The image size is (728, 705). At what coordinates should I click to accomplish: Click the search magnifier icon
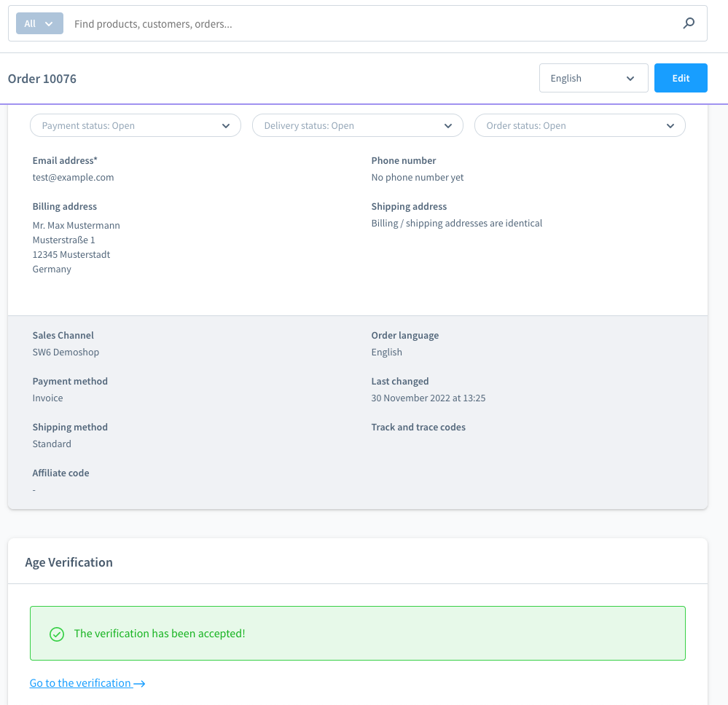[x=689, y=23]
